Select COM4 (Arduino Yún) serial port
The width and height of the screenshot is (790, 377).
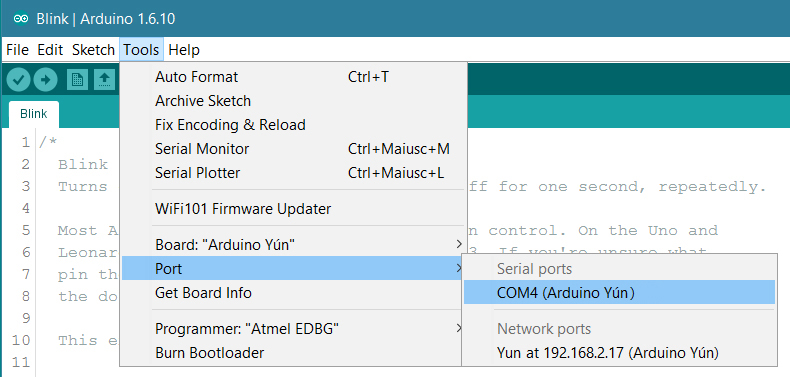[619, 292]
